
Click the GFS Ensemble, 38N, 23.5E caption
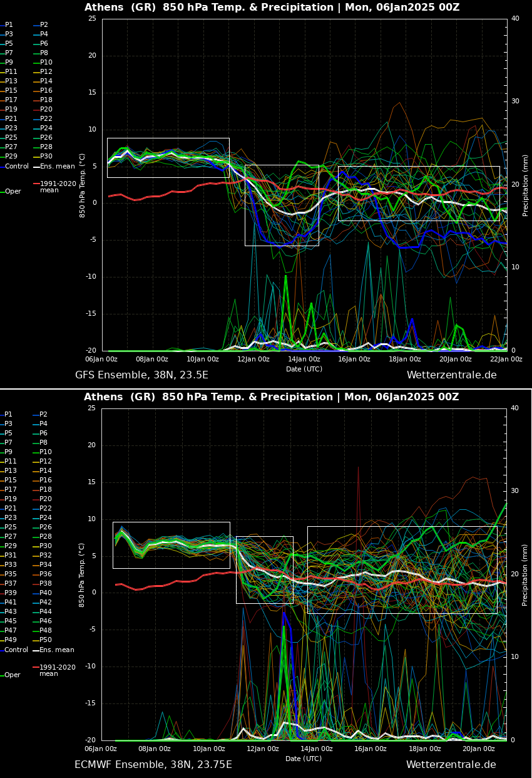click(141, 375)
